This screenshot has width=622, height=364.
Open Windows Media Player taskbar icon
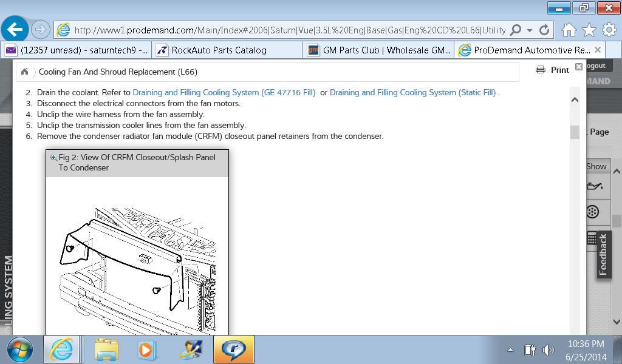pos(146,350)
